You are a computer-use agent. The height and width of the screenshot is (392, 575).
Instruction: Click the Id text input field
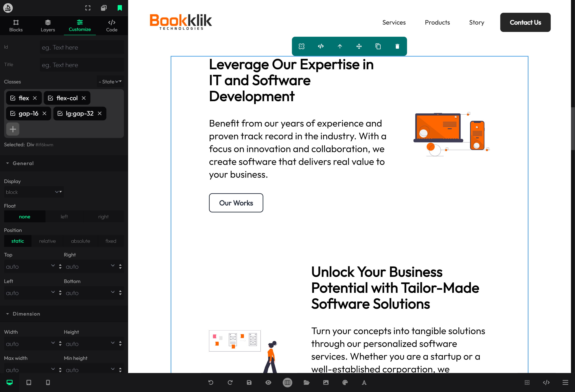point(82,47)
